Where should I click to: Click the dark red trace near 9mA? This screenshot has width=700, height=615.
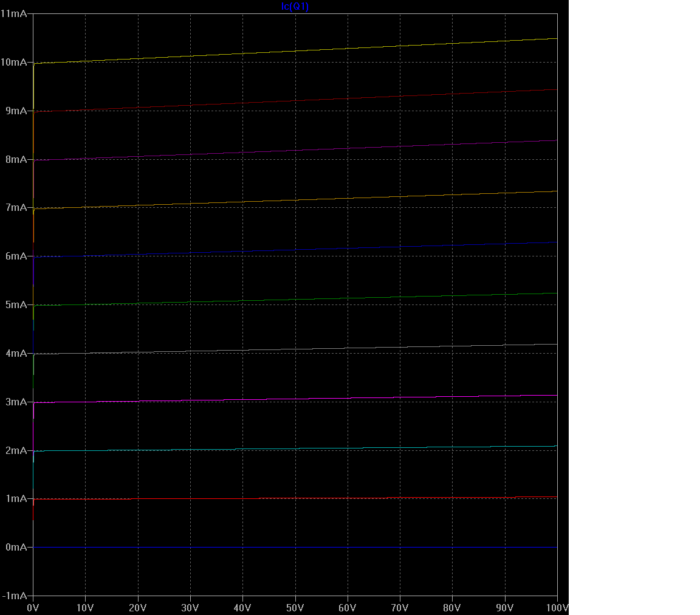295,100
